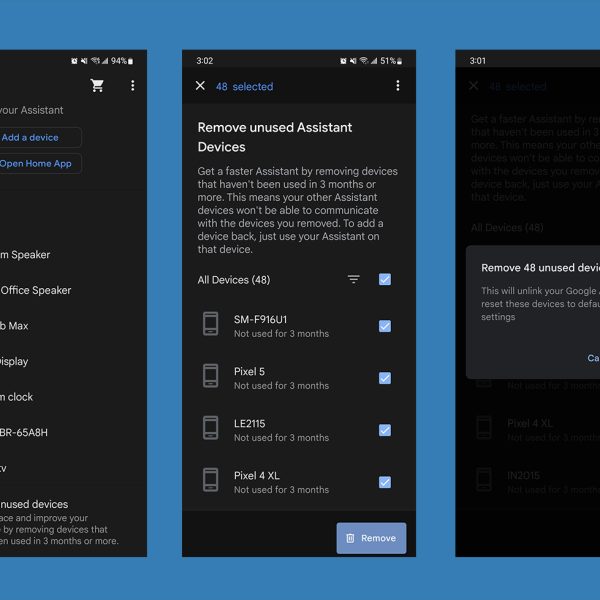Open filter icon next to All Devices
The height and width of the screenshot is (600, 600).
pyautogui.click(x=353, y=280)
